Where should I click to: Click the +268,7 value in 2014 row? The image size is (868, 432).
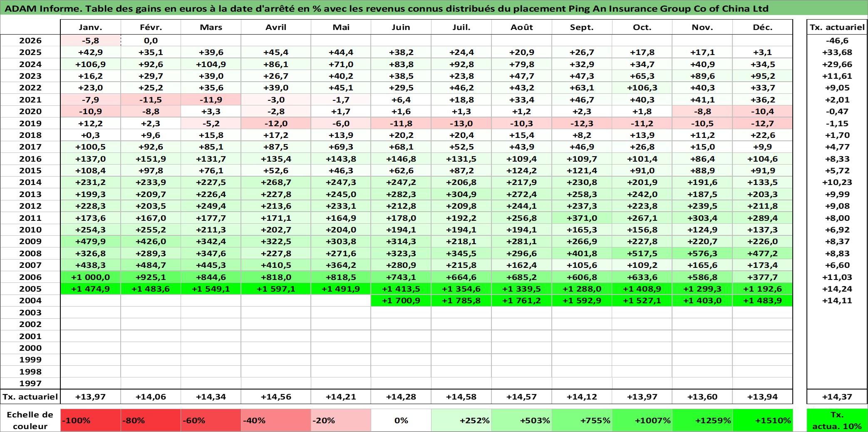276,182
